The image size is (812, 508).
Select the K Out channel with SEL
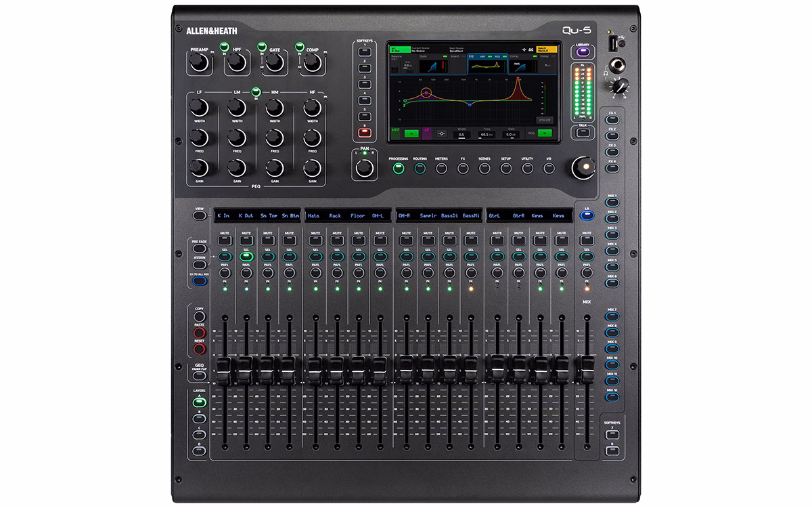(x=246, y=257)
